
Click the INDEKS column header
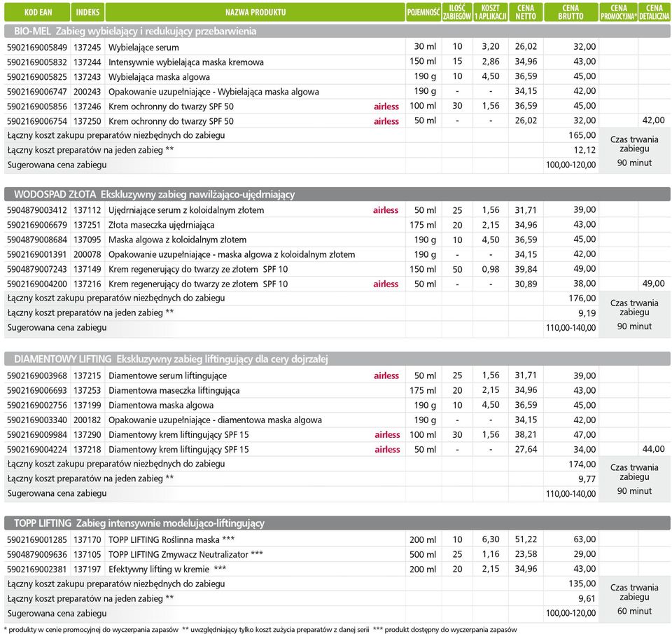coord(88,12)
